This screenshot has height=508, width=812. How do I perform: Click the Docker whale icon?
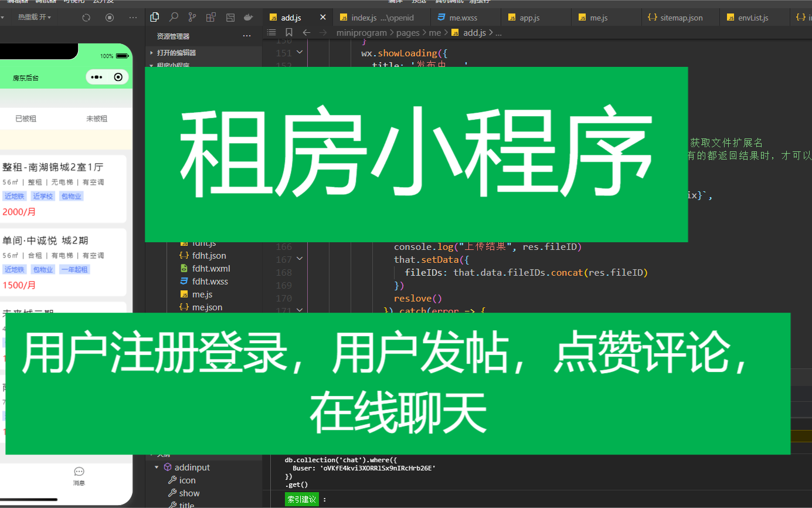(x=249, y=17)
